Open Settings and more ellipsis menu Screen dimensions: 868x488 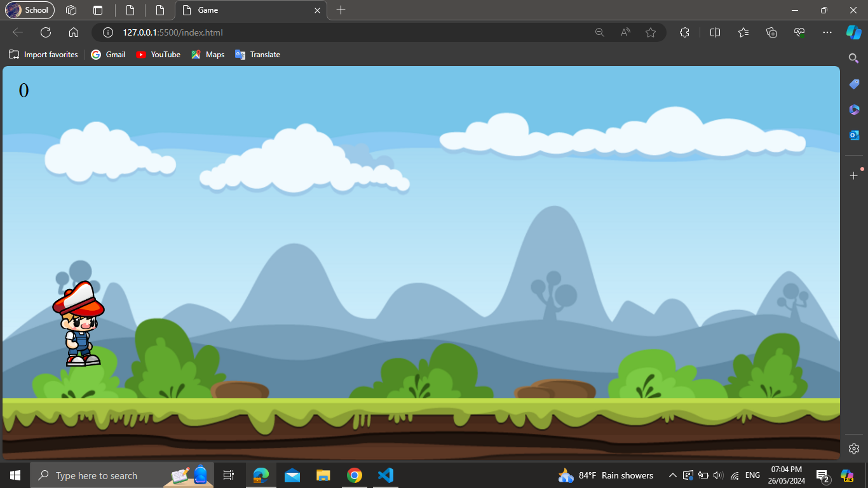827,32
